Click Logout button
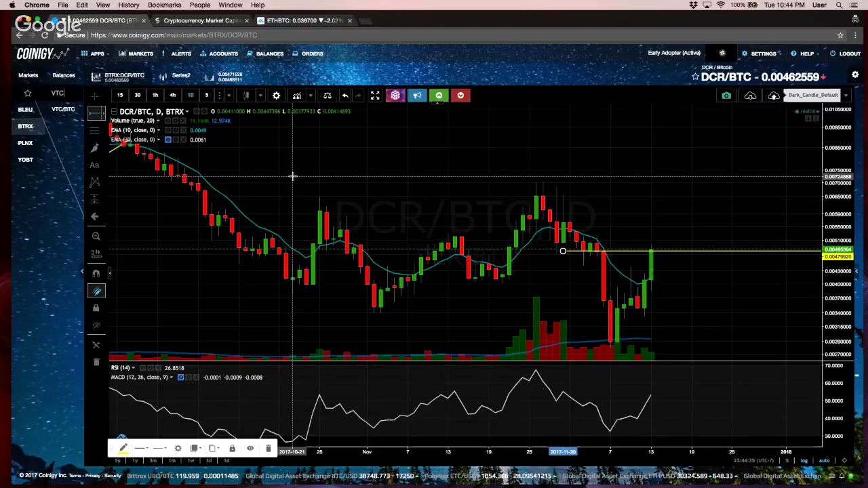The width and height of the screenshot is (868, 488). click(845, 54)
